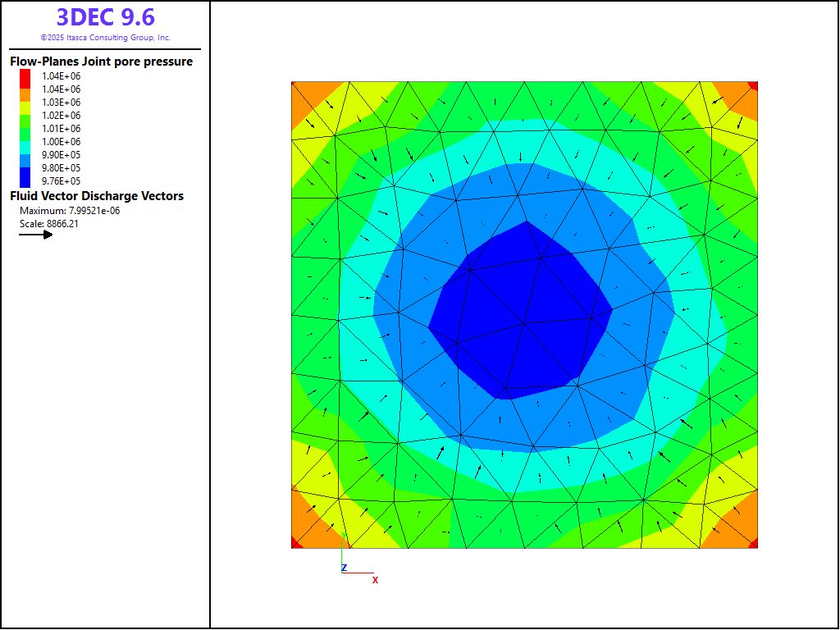The height and width of the screenshot is (630, 840).
Task: Select the Flow-Planes Joint pore pressure heading
Action: (x=101, y=62)
